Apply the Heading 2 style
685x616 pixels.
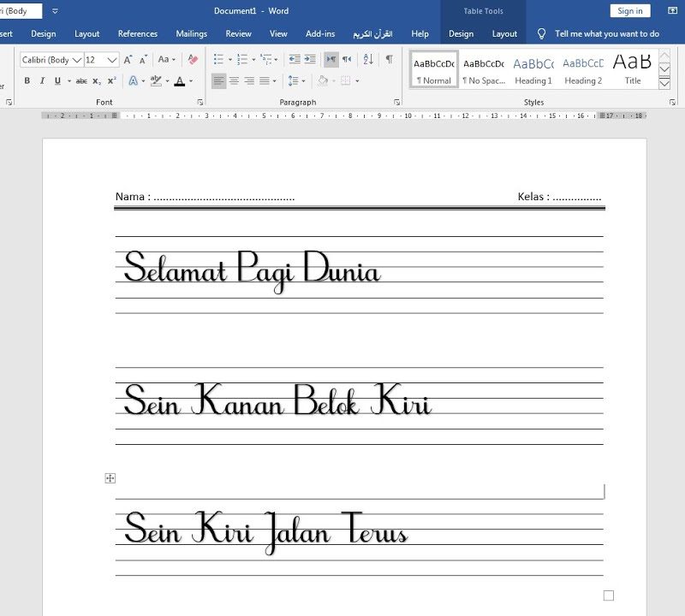coord(583,70)
